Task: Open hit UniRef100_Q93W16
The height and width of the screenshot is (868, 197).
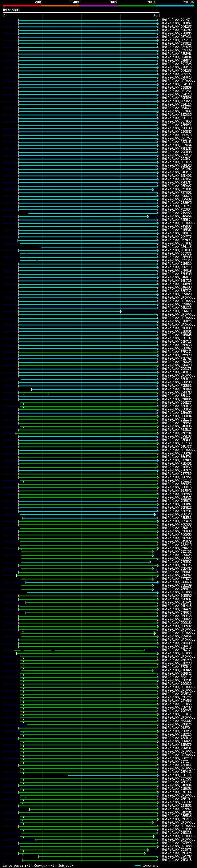Action: coord(177,44)
